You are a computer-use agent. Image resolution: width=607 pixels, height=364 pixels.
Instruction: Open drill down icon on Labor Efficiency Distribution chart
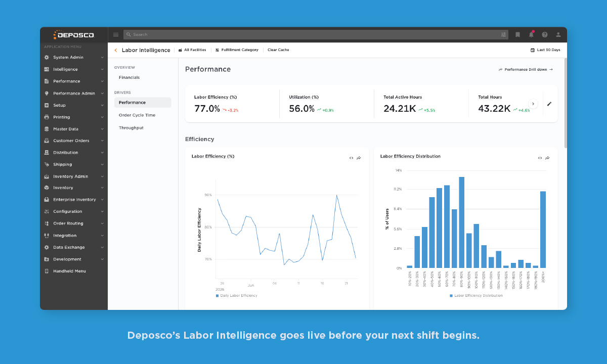[x=547, y=158]
